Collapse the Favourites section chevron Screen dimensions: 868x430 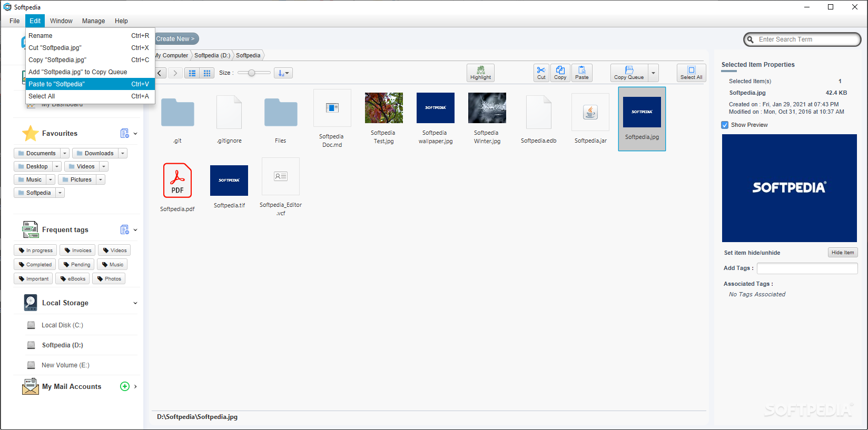135,134
